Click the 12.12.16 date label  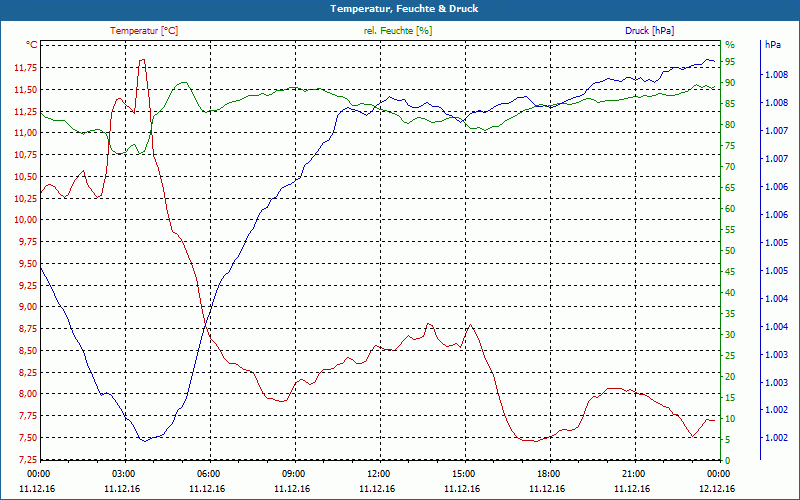coord(717,488)
